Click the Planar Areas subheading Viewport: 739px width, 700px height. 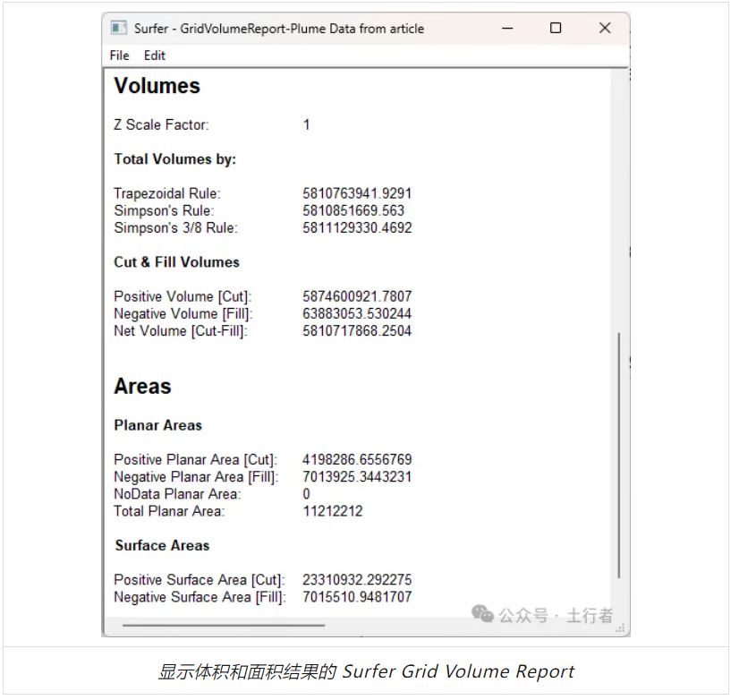click(x=157, y=425)
